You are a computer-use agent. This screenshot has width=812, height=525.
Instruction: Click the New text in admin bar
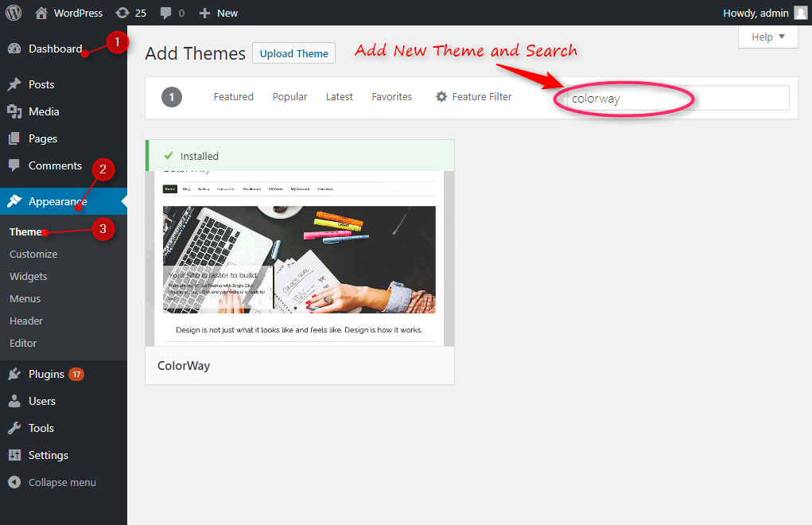(x=227, y=13)
